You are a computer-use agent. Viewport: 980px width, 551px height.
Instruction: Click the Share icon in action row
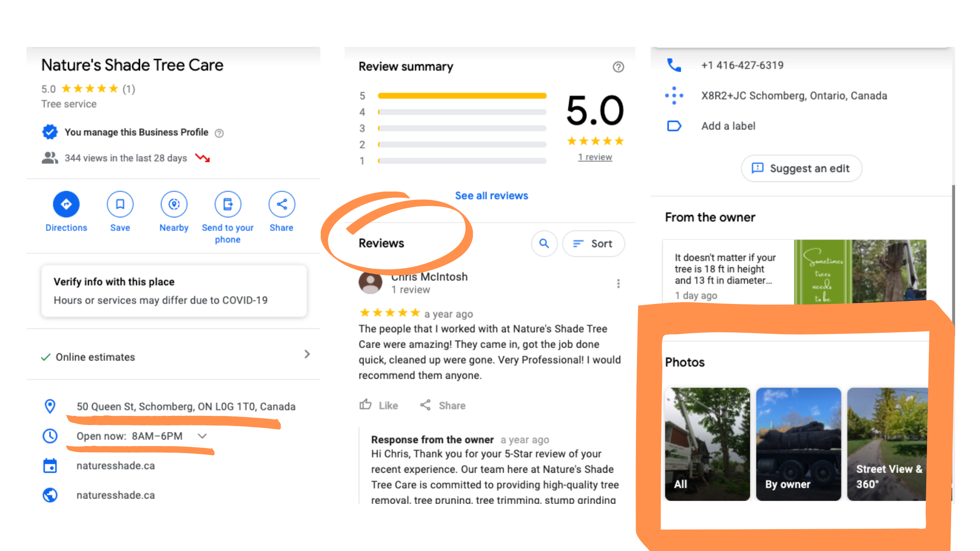click(282, 204)
